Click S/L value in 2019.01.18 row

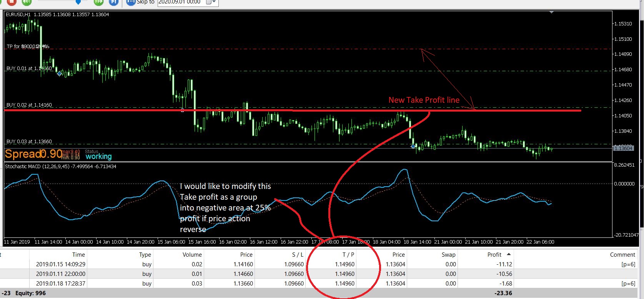[x=294, y=284]
